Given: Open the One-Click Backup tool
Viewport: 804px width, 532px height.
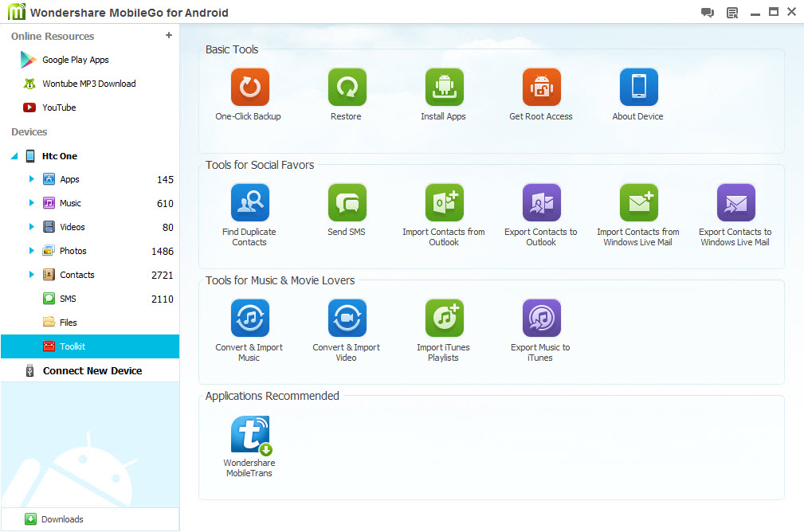Looking at the screenshot, I should pos(249,87).
